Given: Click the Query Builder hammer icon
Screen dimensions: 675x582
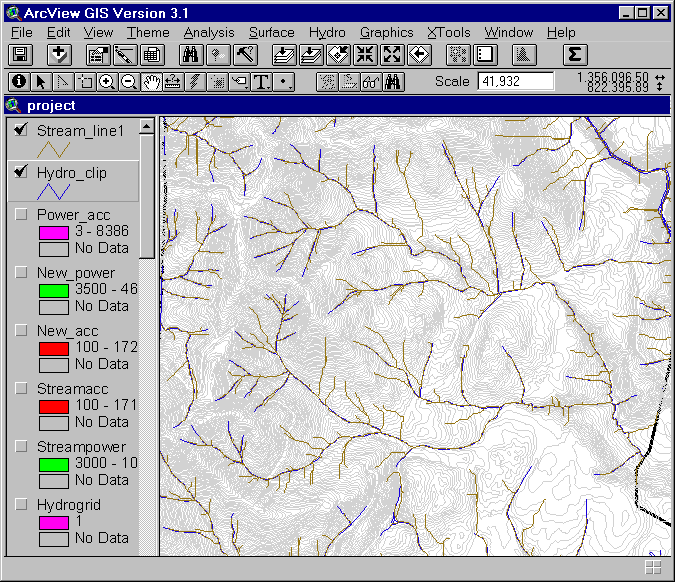Looking at the screenshot, I should point(245,55).
